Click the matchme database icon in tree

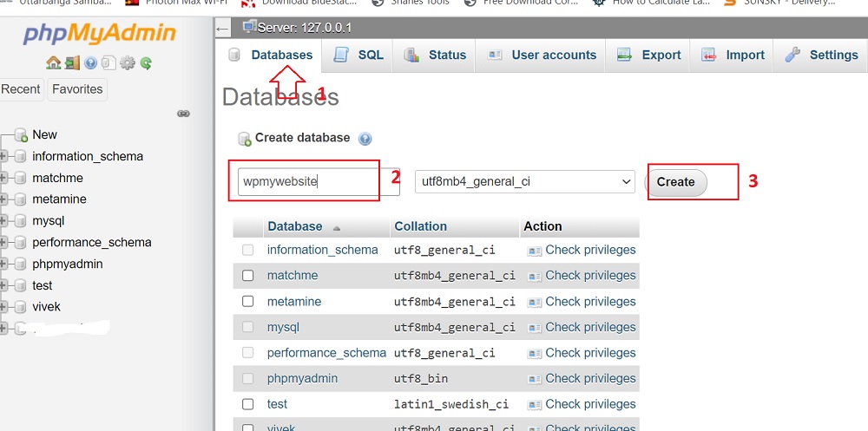[21, 178]
